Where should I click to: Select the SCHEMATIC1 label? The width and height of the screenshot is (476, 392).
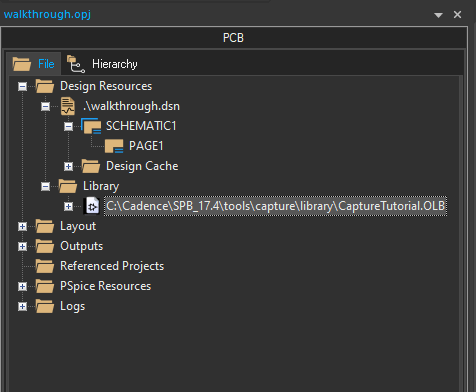point(141,126)
